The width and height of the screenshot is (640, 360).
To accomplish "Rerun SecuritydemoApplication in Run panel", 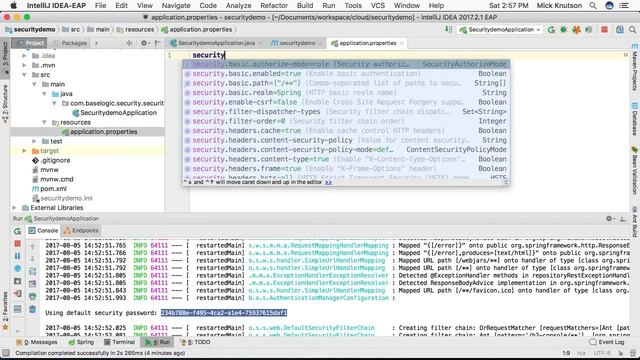I will pyautogui.click(x=17, y=231).
